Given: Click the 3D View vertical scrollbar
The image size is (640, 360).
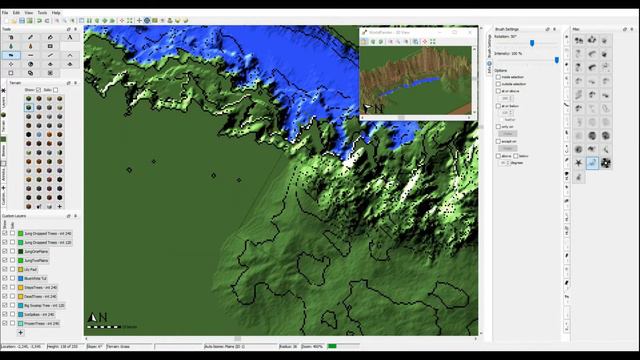Looking at the screenshot, I should tap(474, 80).
